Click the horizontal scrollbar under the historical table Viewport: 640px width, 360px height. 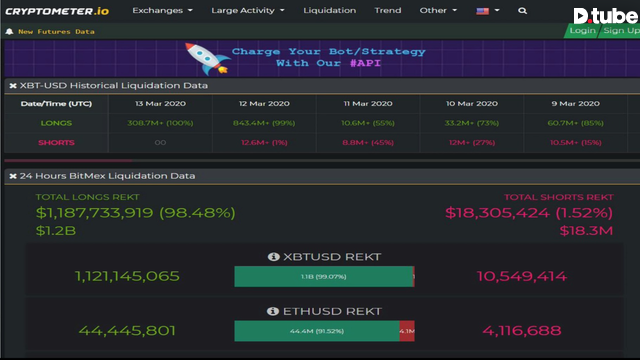(x=68, y=160)
